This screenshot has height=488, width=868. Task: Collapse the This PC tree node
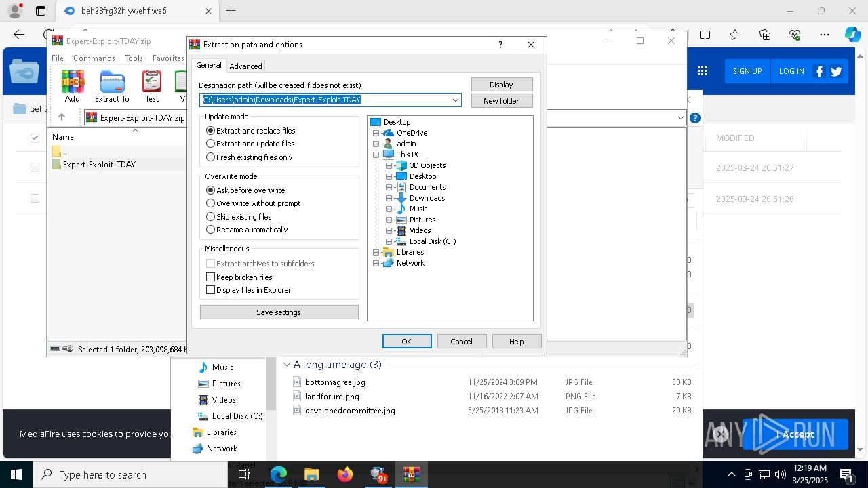click(376, 155)
